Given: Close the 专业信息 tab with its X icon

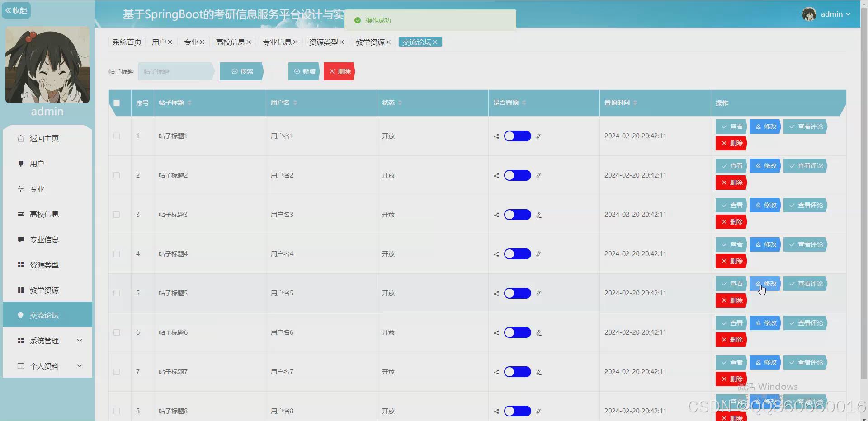Looking at the screenshot, I should tap(295, 42).
